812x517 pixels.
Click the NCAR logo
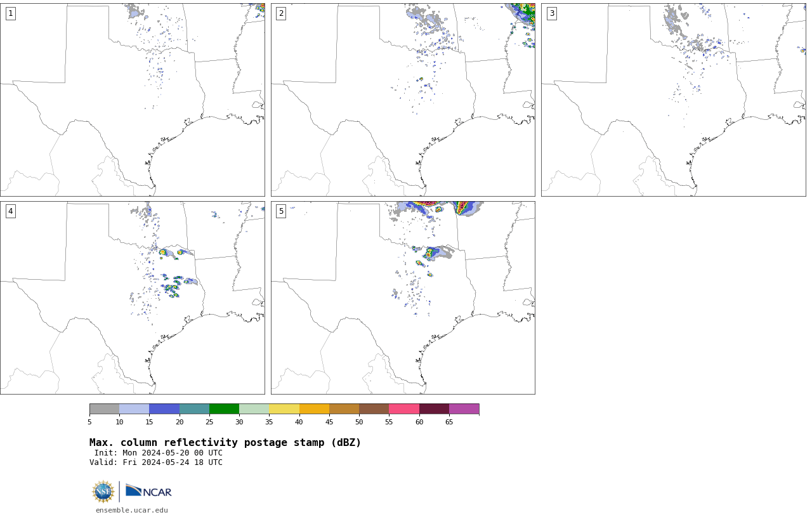(x=148, y=491)
